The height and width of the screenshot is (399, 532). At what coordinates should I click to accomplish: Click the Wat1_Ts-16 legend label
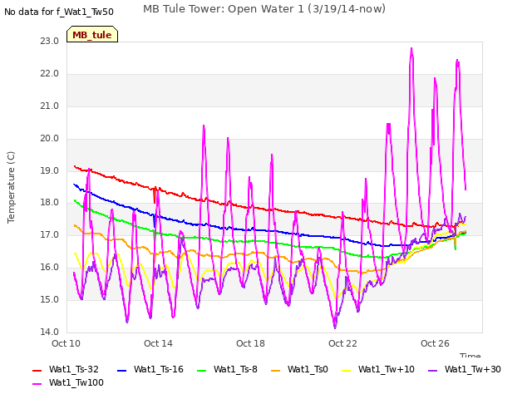(159, 369)
